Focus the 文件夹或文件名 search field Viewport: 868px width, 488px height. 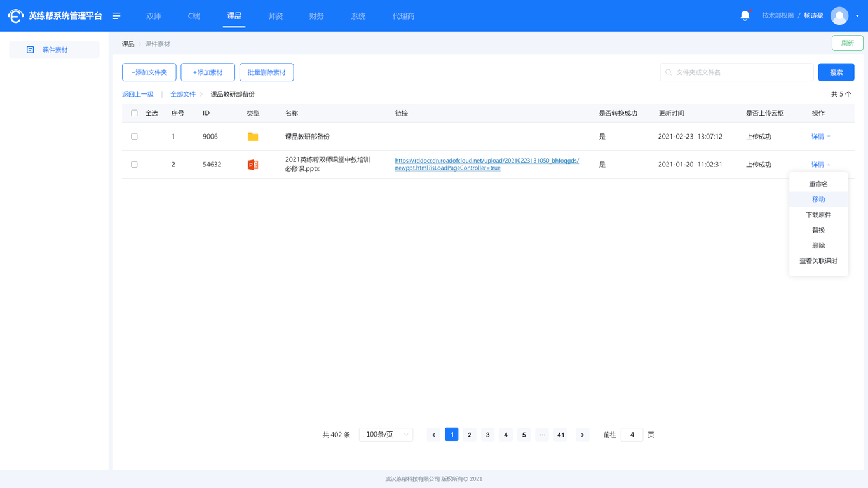click(x=737, y=72)
